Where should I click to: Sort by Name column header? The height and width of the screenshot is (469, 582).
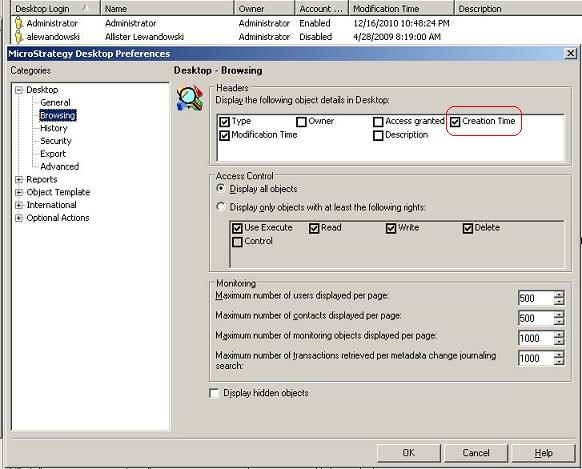[x=167, y=8]
